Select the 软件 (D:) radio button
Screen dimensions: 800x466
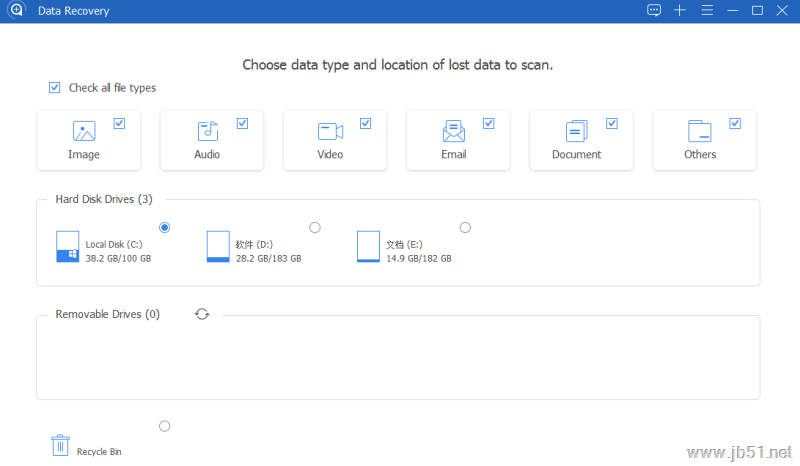coord(315,228)
